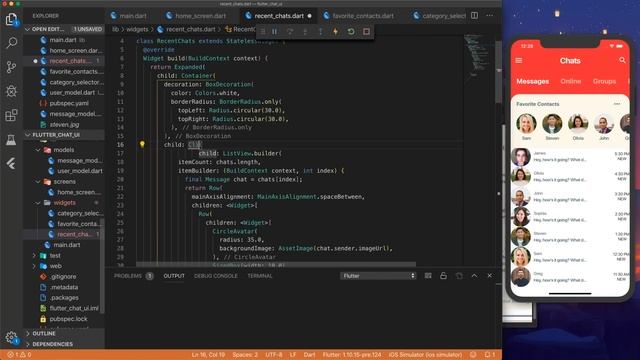
Task: Click the debug Step Into button
Action: (x=305, y=31)
